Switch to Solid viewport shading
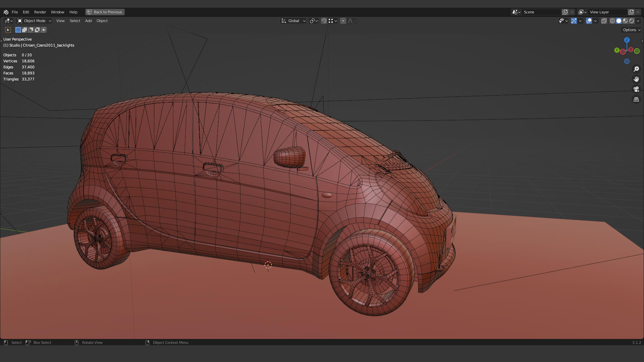 [x=619, y=21]
